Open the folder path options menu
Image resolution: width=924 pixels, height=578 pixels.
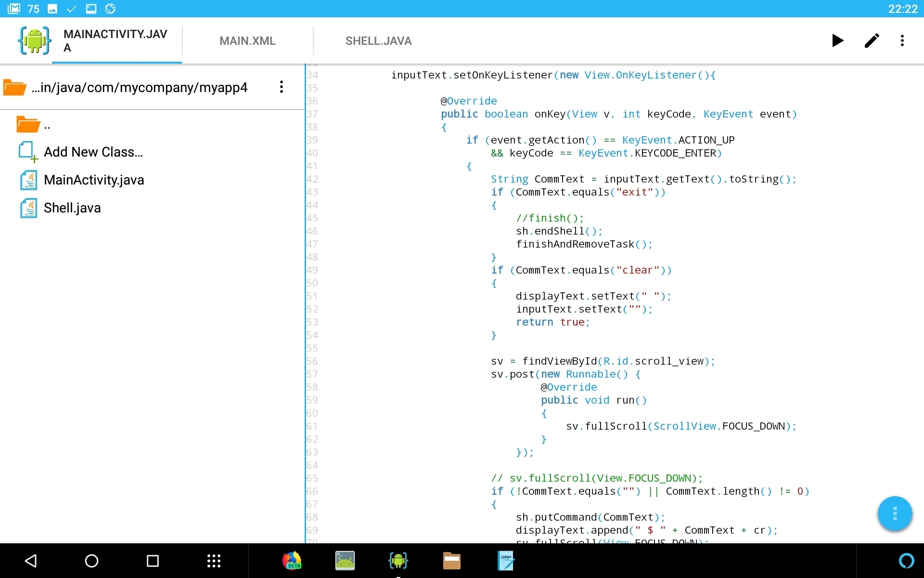pos(282,87)
